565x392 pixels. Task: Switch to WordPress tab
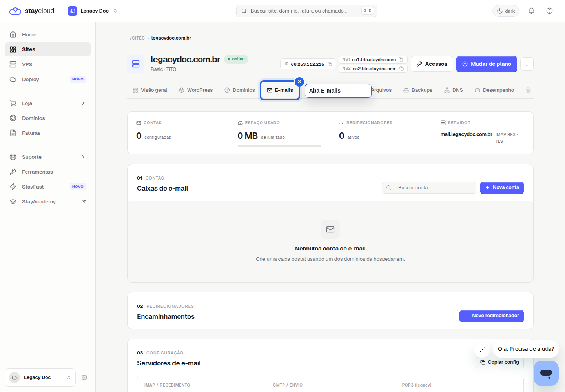(196, 90)
